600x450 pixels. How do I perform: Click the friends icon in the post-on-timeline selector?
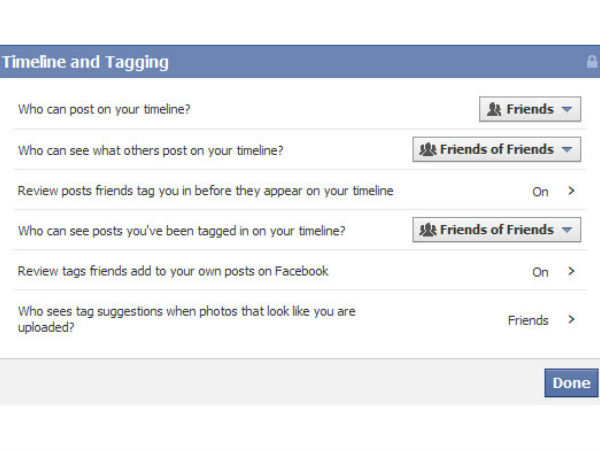[494, 110]
